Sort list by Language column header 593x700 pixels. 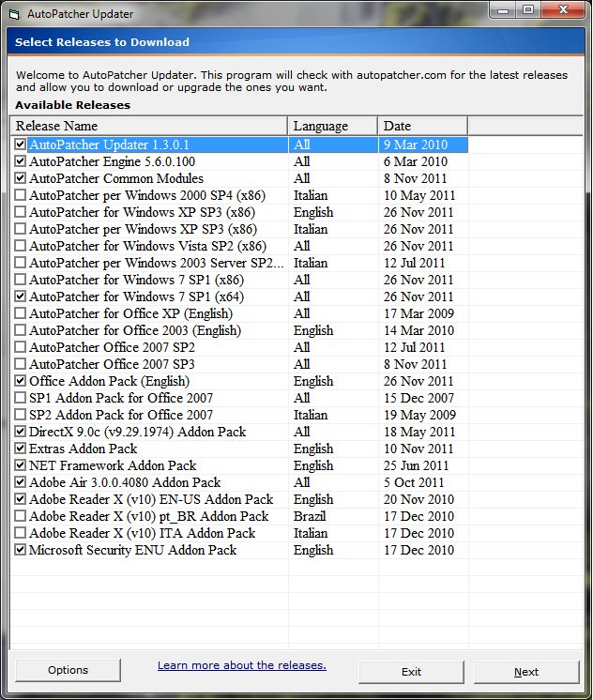click(x=333, y=126)
